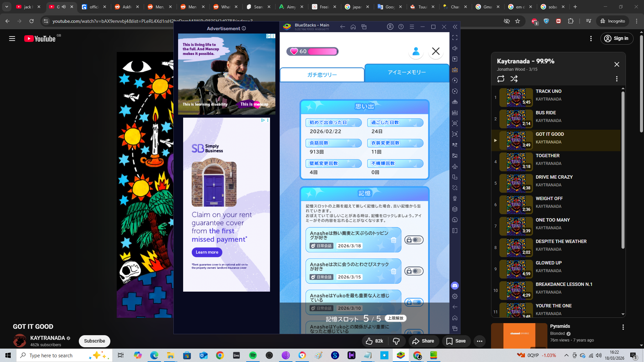This screenshot has width=644, height=362.
Task: Switch to the ガチ恋ツリー tab
Action: coord(322,75)
